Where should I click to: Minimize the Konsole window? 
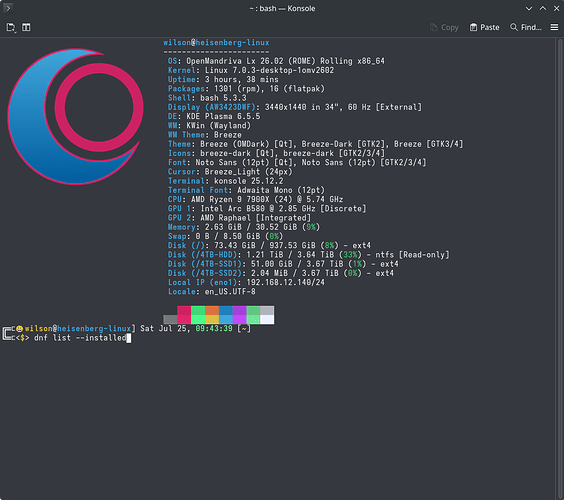coord(529,8)
